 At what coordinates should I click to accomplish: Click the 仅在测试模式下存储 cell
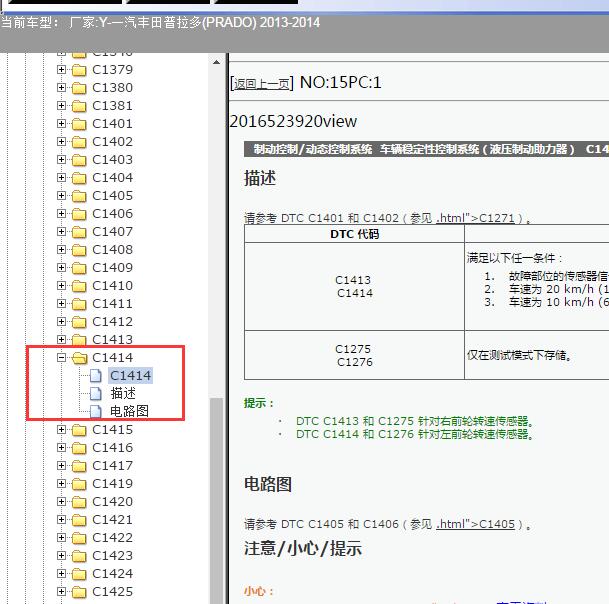pyautogui.click(x=537, y=355)
